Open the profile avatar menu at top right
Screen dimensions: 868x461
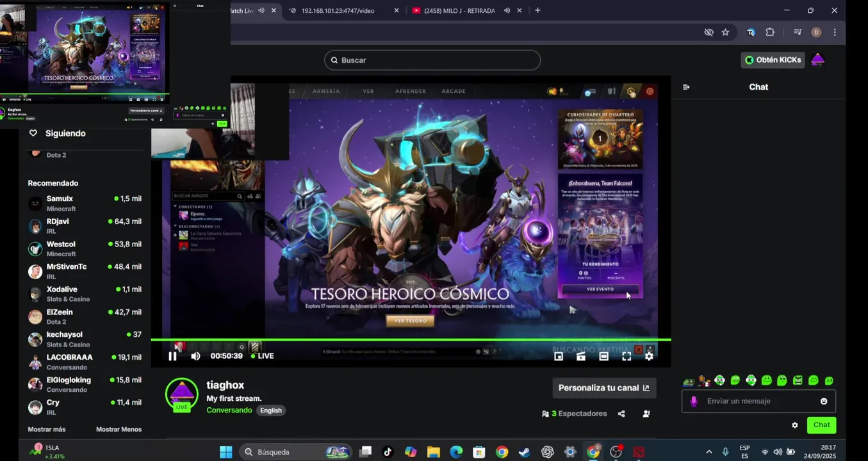tap(817, 60)
